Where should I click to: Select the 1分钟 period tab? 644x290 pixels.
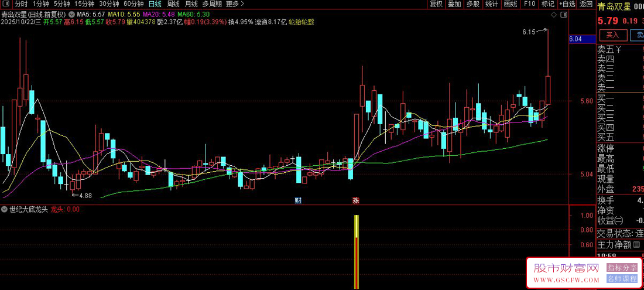(x=40, y=4)
